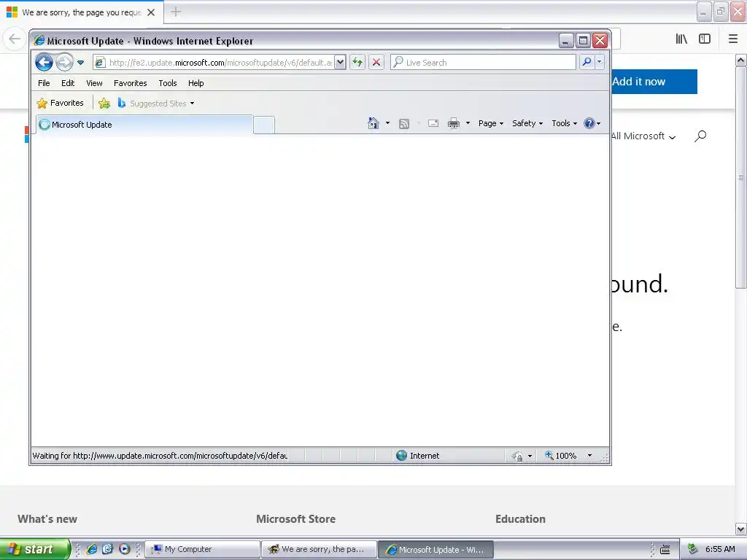Screen dimensions: 747x560
Task: Click the Home icon in command bar
Action: pos(373,123)
